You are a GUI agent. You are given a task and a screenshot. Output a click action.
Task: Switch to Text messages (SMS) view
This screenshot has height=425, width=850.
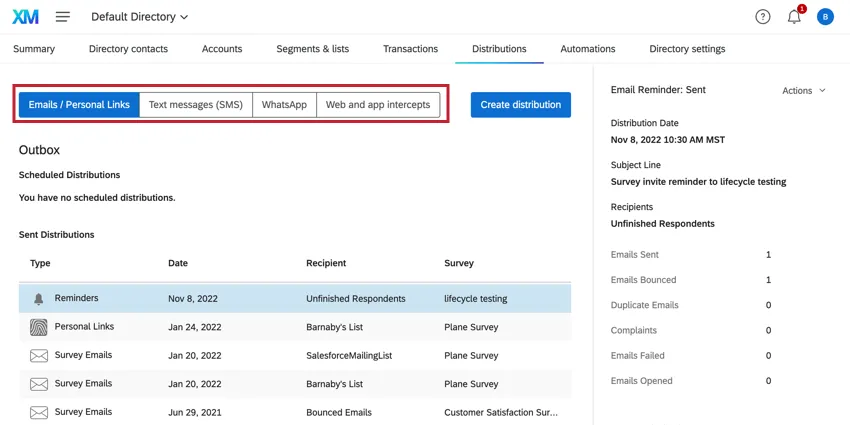(195, 105)
